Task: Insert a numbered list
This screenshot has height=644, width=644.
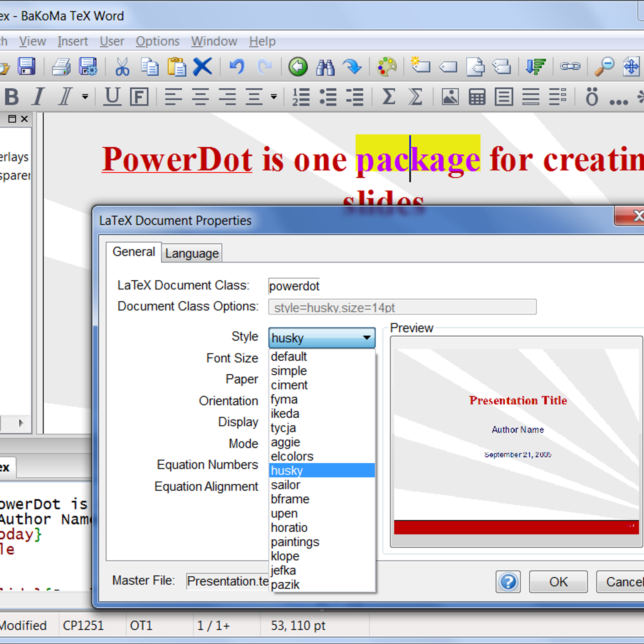Action: pyautogui.click(x=301, y=97)
